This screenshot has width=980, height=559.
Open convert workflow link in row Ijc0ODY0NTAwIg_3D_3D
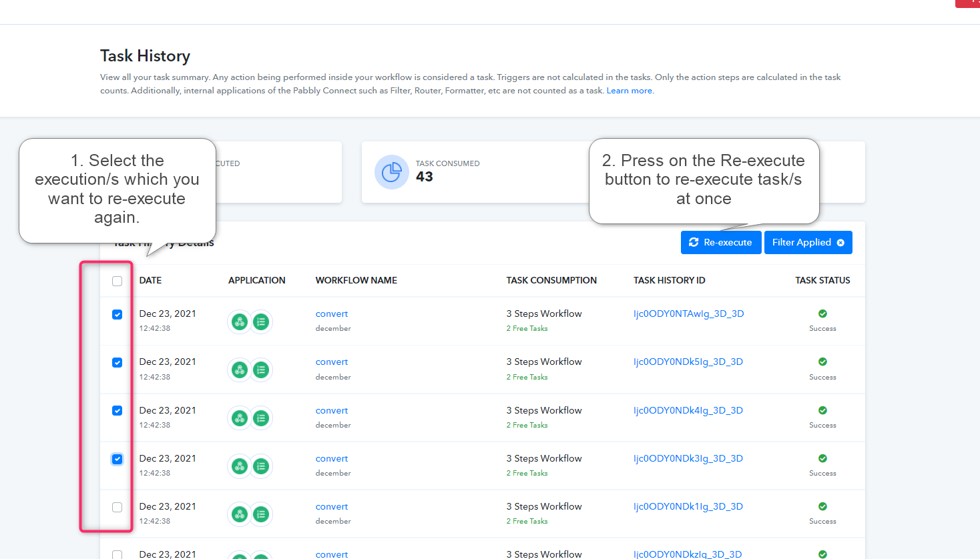click(332, 314)
